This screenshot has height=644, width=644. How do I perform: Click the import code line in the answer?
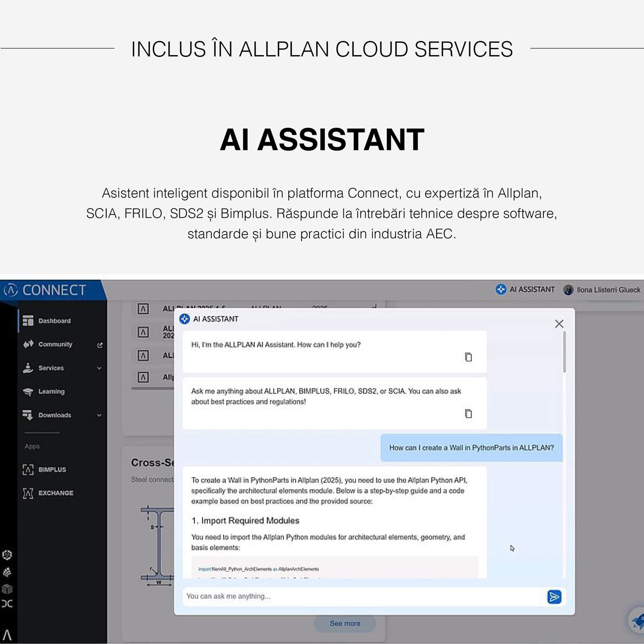click(258, 569)
